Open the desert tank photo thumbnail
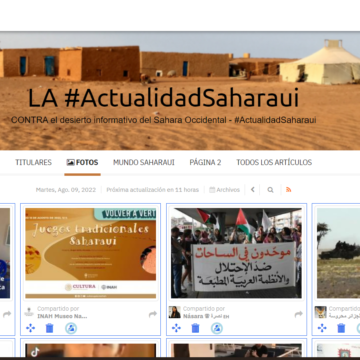This screenshot has width=360, height=360. click(x=338, y=253)
